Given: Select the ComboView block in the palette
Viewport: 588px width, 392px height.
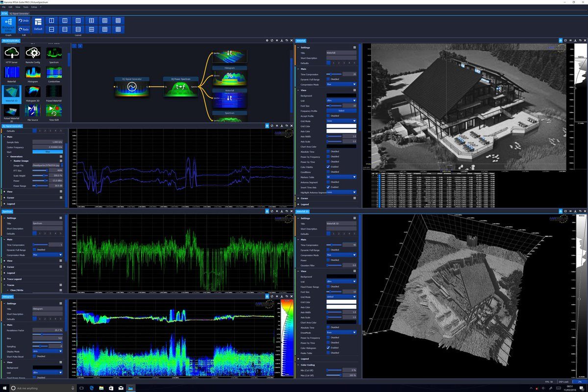Looking at the screenshot, I should [x=54, y=73].
